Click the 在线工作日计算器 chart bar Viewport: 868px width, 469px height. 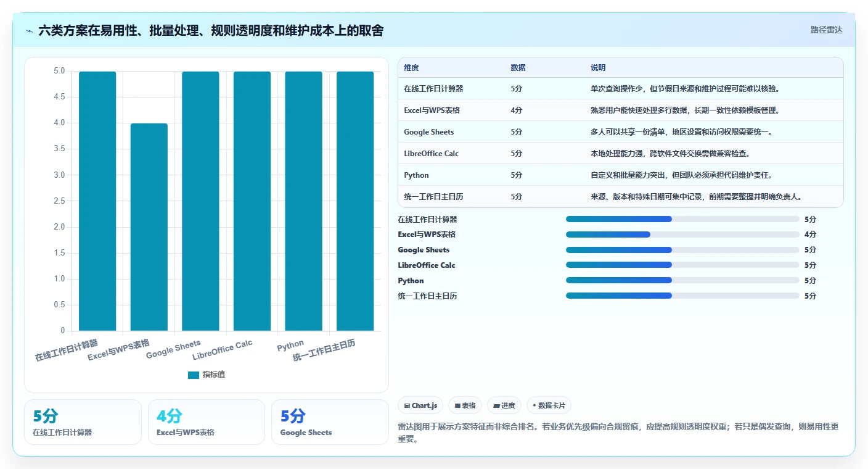pyautogui.click(x=97, y=201)
